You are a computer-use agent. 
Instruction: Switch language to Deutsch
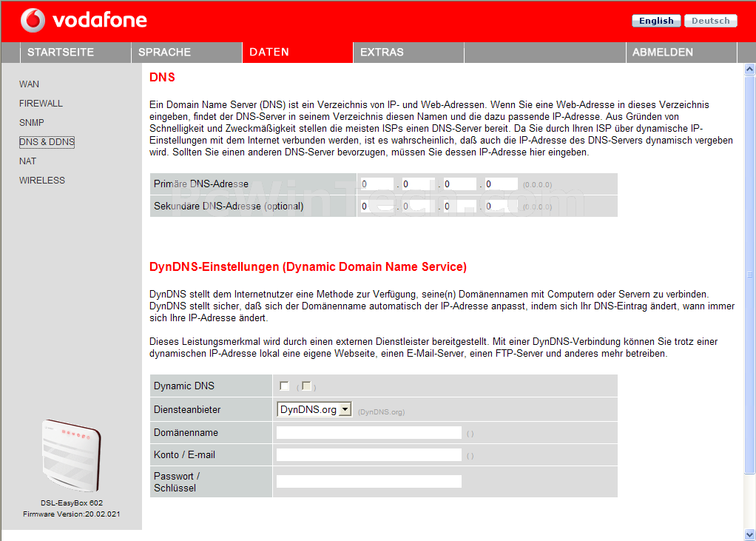711,21
